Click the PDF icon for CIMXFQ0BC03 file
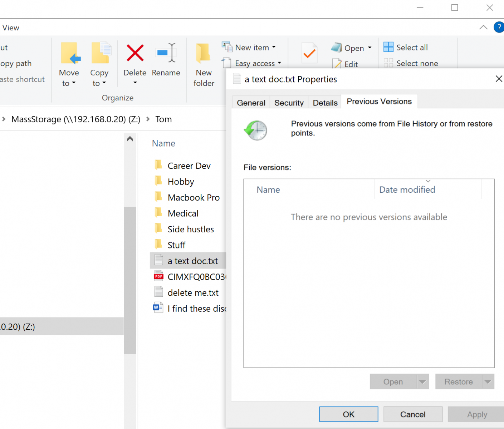This screenshot has height=429, width=504. [158, 276]
